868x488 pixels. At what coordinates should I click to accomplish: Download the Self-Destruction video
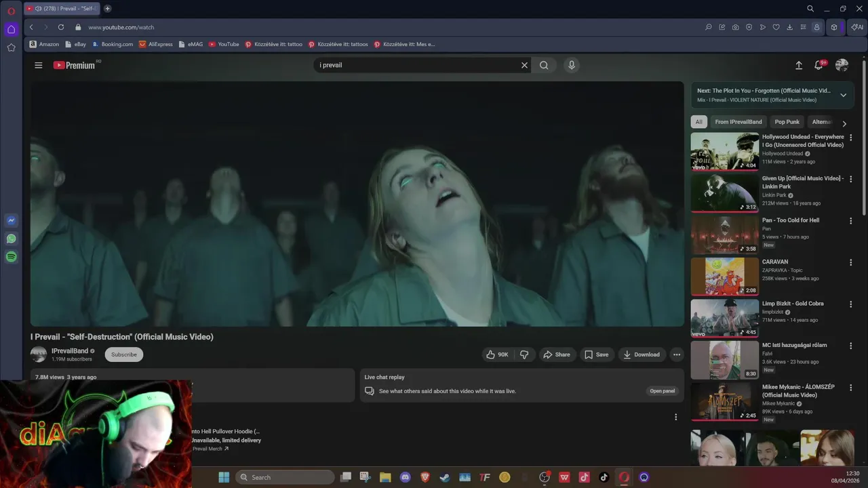642,354
